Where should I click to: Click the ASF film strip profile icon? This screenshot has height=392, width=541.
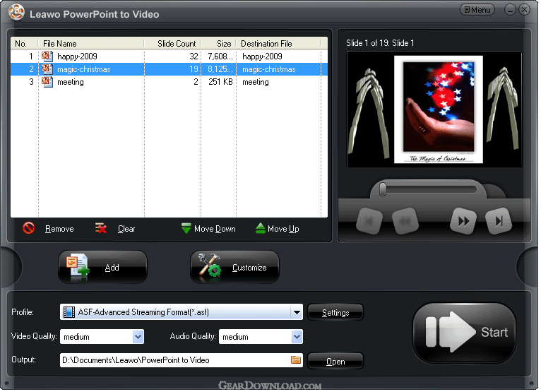point(69,314)
